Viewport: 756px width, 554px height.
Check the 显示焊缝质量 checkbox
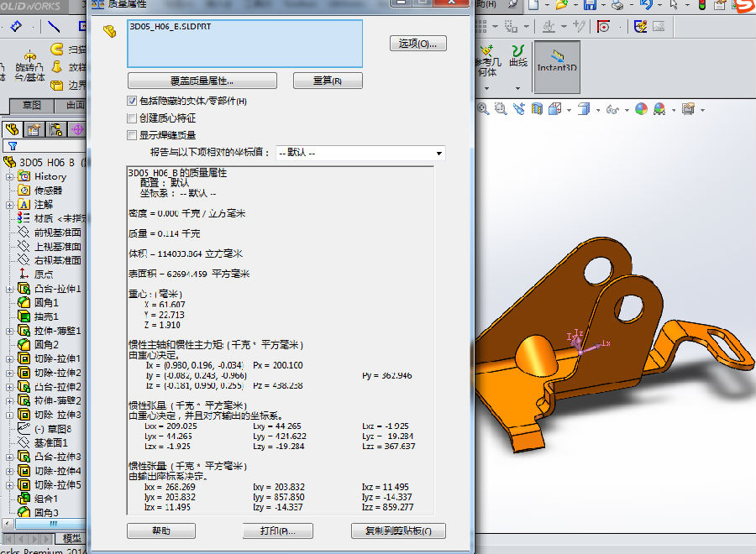coord(132,135)
